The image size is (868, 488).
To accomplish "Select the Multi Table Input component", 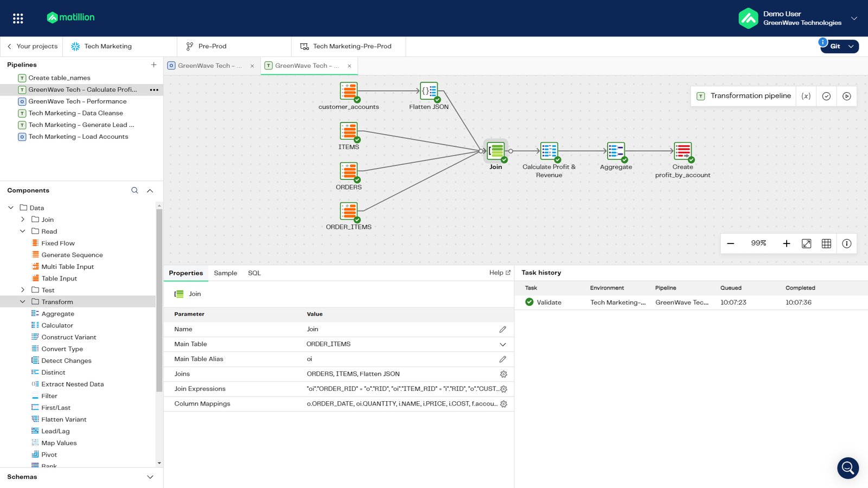I will click(68, 267).
